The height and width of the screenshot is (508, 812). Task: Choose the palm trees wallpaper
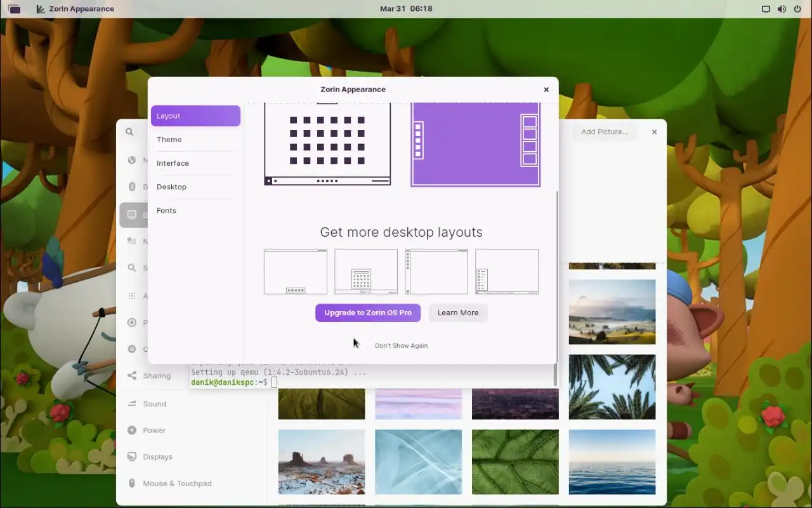tap(612, 387)
